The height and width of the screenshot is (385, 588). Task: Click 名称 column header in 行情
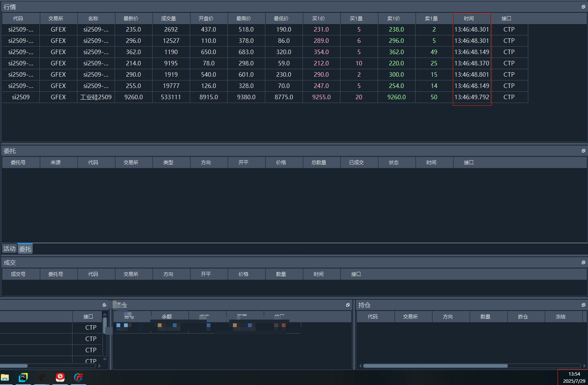pyautogui.click(x=96, y=18)
